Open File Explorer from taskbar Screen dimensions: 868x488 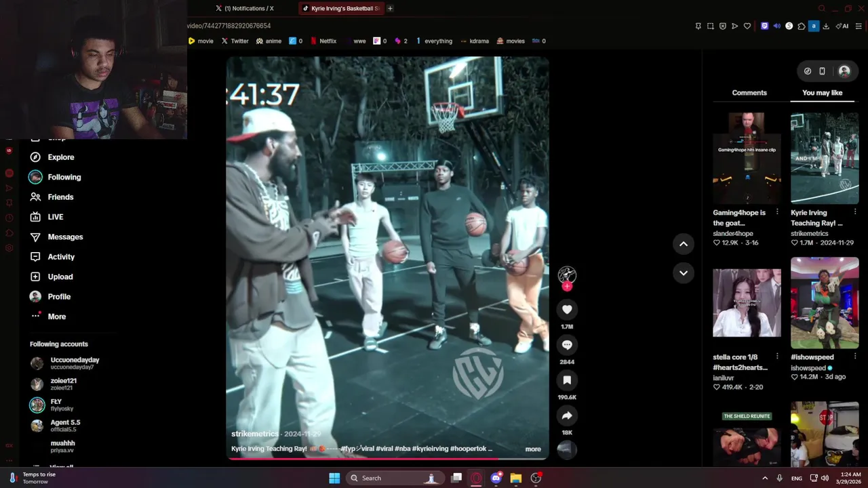[x=515, y=478]
